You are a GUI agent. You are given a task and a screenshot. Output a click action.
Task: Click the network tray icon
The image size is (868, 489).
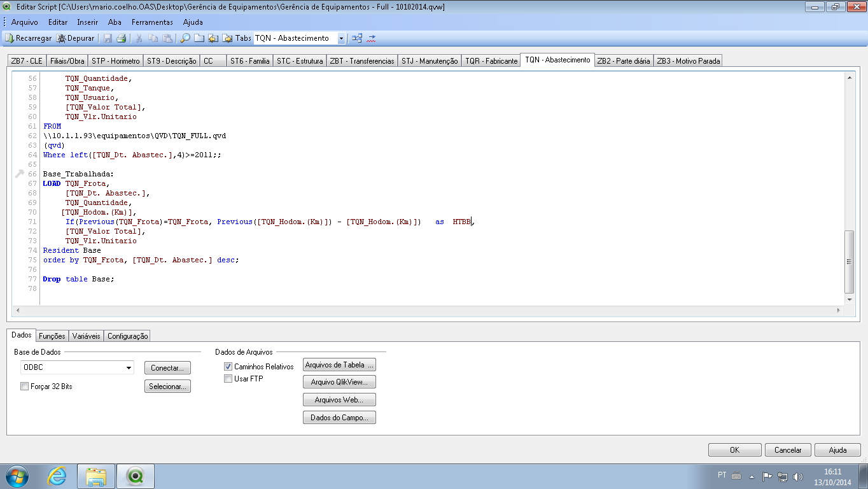click(x=783, y=476)
